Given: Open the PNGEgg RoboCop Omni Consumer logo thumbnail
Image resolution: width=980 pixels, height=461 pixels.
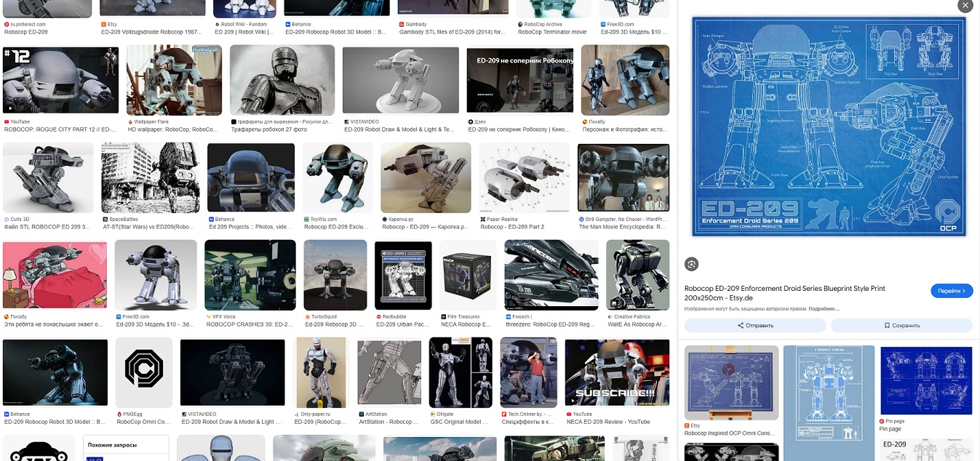Looking at the screenshot, I should tap(144, 373).
